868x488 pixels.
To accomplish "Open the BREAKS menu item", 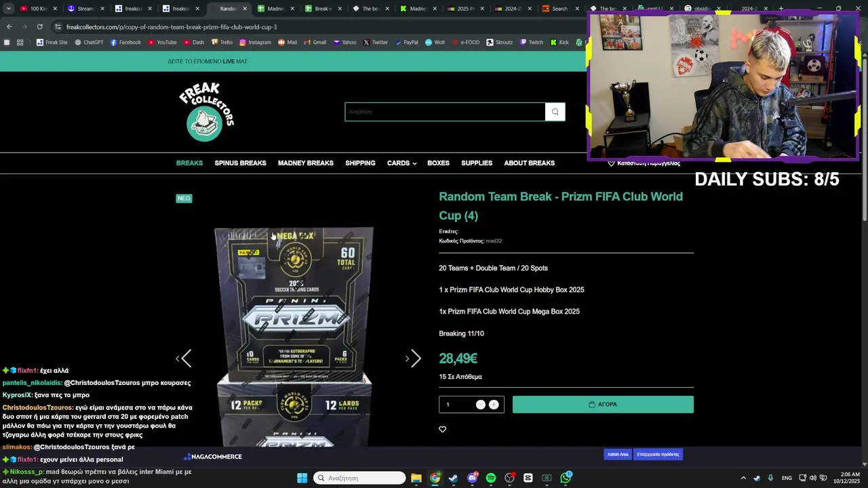I will 189,163.
